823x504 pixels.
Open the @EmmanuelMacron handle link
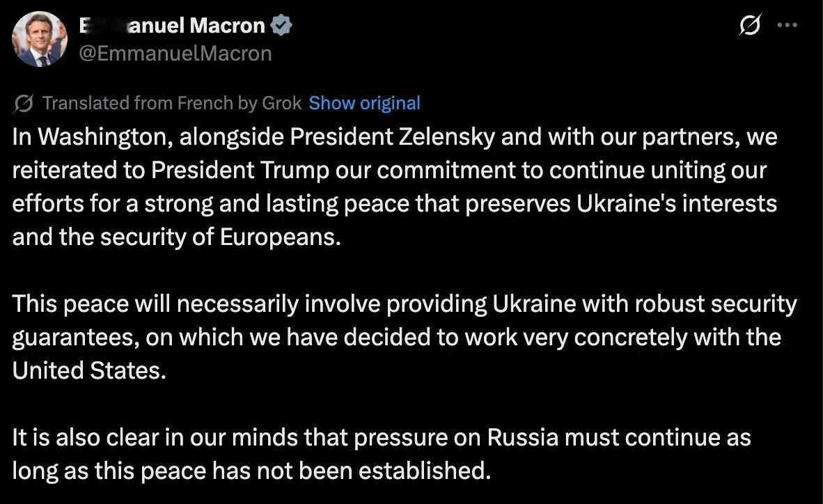point(175,54)
